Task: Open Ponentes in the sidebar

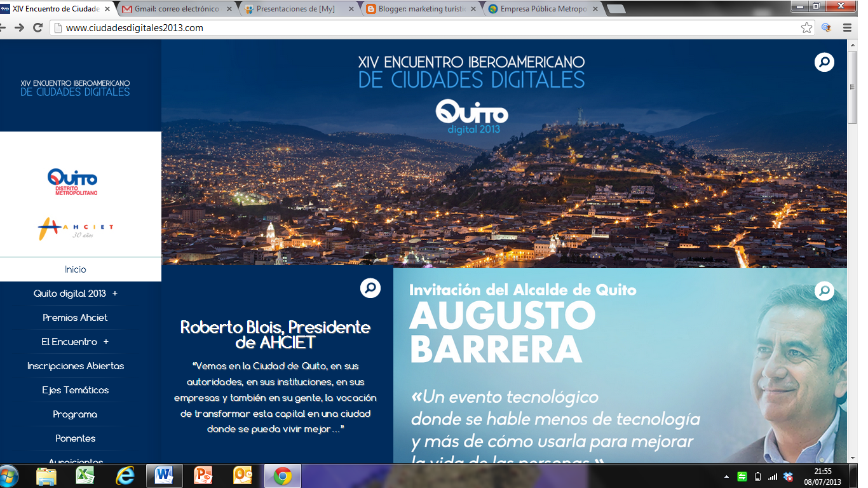Action: (75, 438)
